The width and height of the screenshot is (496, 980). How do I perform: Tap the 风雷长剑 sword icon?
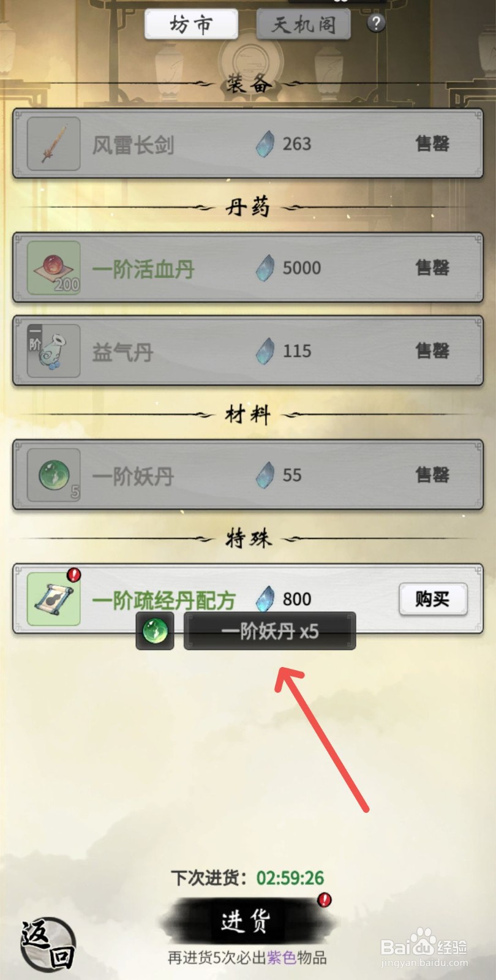coord(54,144)
